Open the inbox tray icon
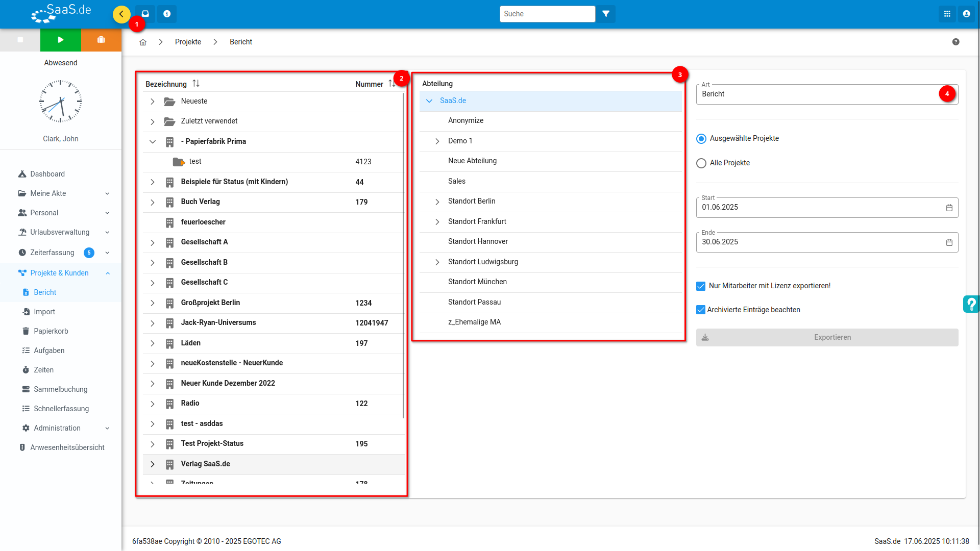The height and width of the screenshot is (551, 980). pos(145,14)
